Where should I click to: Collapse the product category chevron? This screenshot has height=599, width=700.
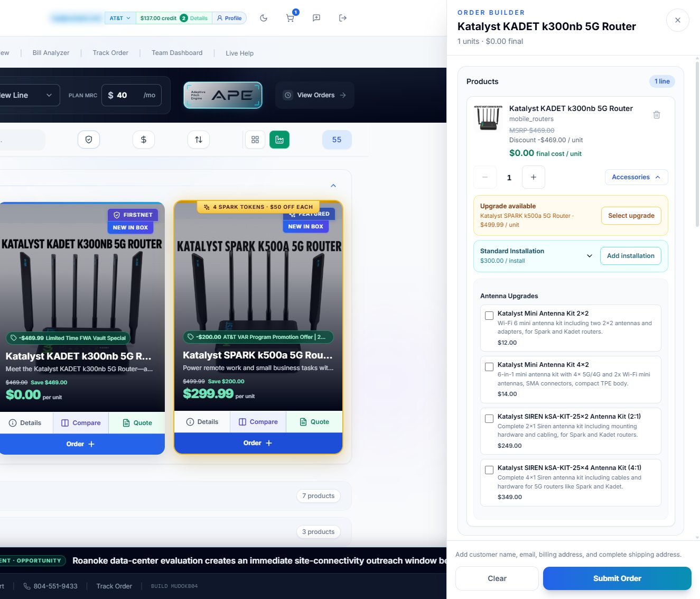tap(333, 186)
